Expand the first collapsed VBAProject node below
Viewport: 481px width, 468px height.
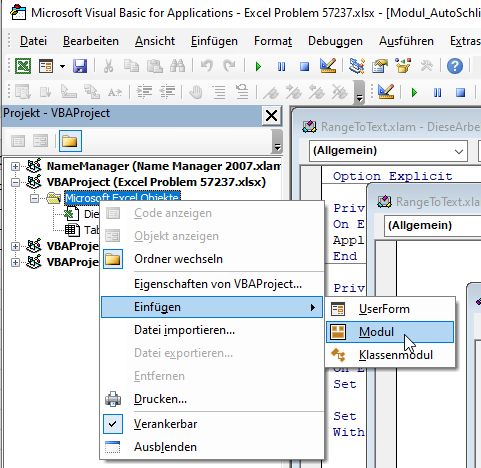click(15, 246)
